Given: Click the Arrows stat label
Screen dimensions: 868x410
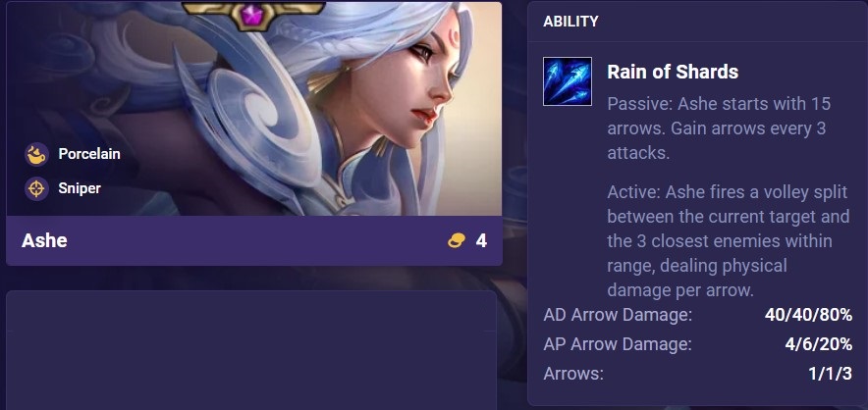Looking at the screenshot, I should point(573,374).
